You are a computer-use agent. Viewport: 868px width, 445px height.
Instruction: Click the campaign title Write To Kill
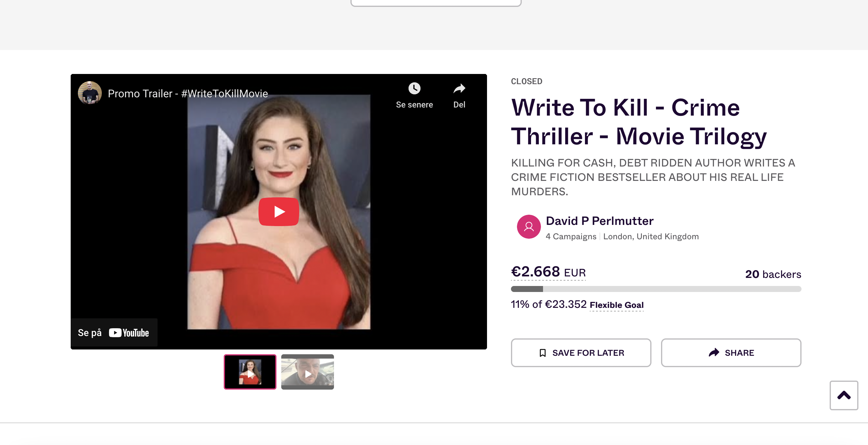click(x=639, y=122)
